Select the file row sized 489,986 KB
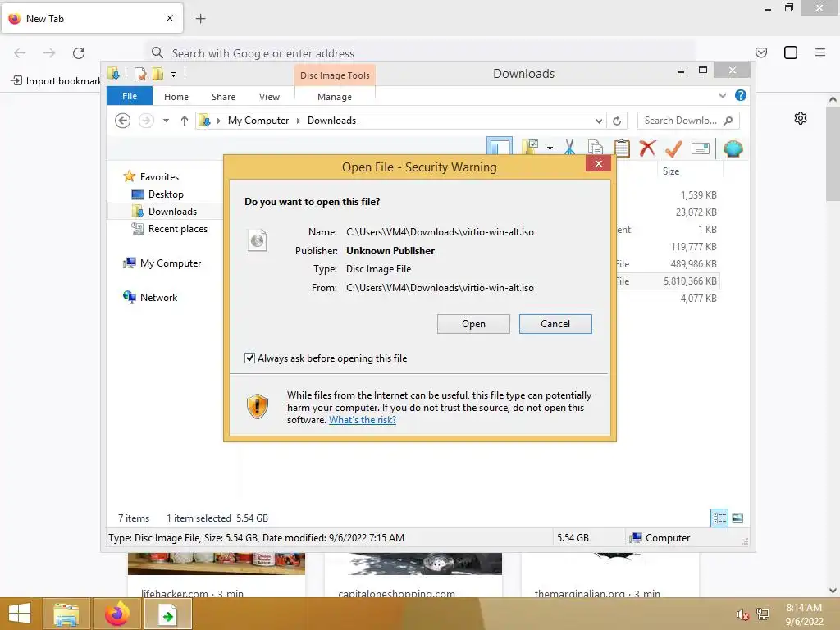The image size is (840, 630). coord(667,264)
